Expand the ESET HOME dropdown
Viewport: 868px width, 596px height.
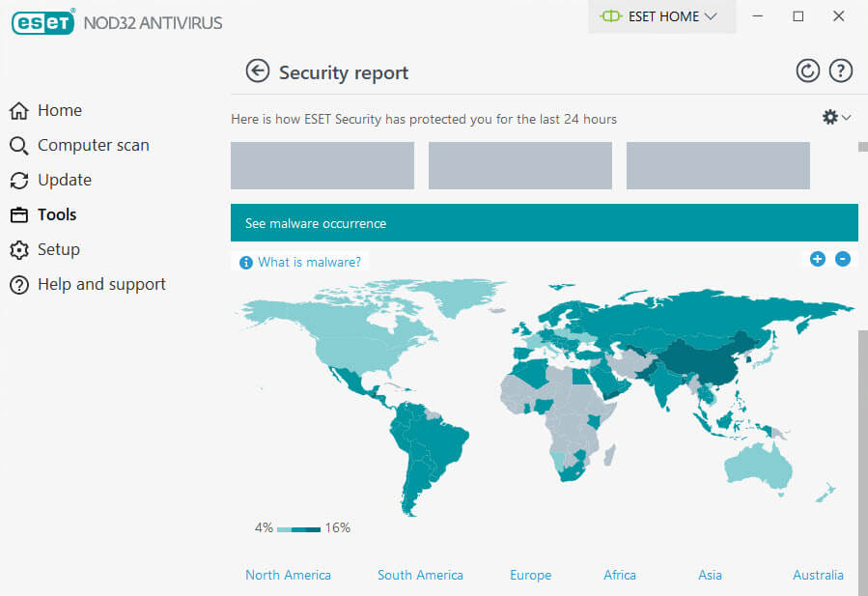tap(661, 16)
